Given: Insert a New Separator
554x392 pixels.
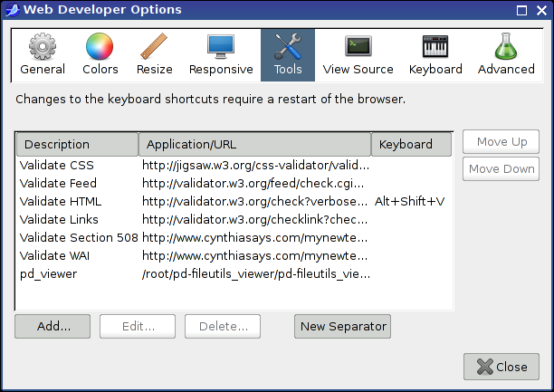Looking at the screenshot, I should (342, 326).
